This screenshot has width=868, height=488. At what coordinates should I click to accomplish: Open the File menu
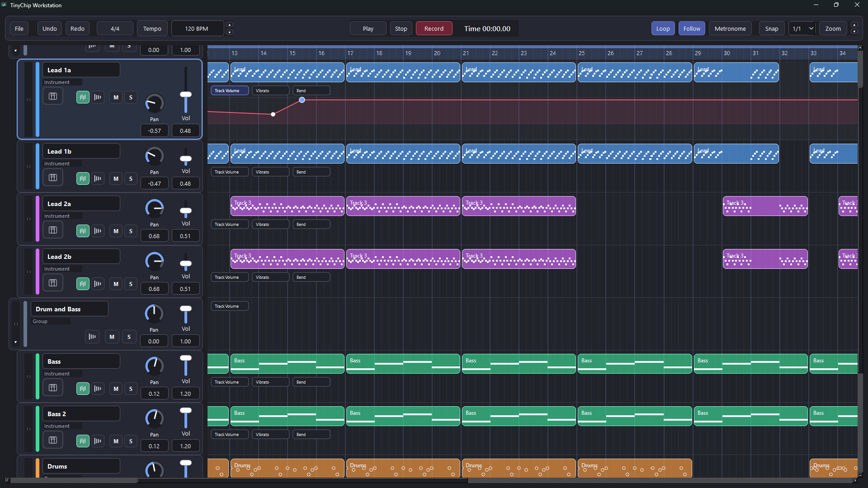pos(19,28)
